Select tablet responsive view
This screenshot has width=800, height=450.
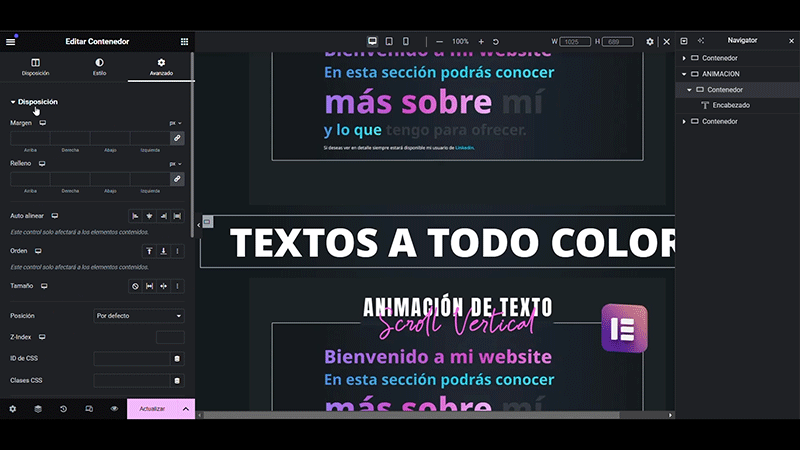(x=389, y=41)
